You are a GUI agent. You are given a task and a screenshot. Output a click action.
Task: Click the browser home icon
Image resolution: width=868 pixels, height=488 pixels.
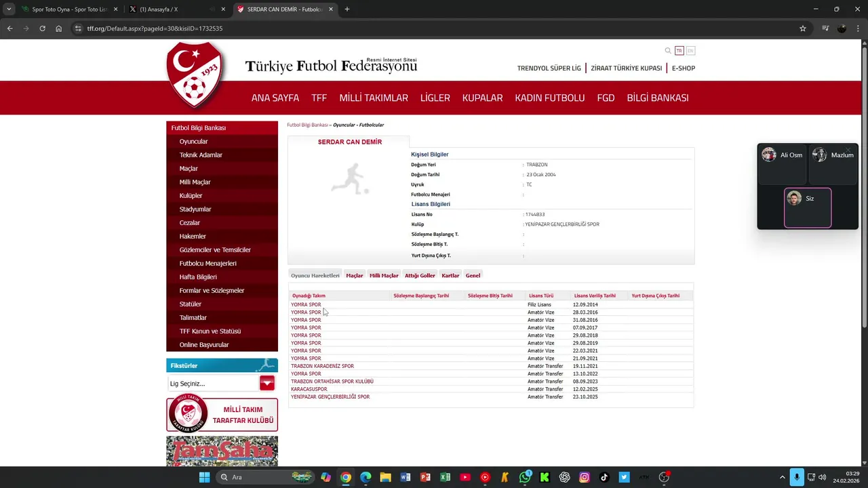tap(59, 28)
